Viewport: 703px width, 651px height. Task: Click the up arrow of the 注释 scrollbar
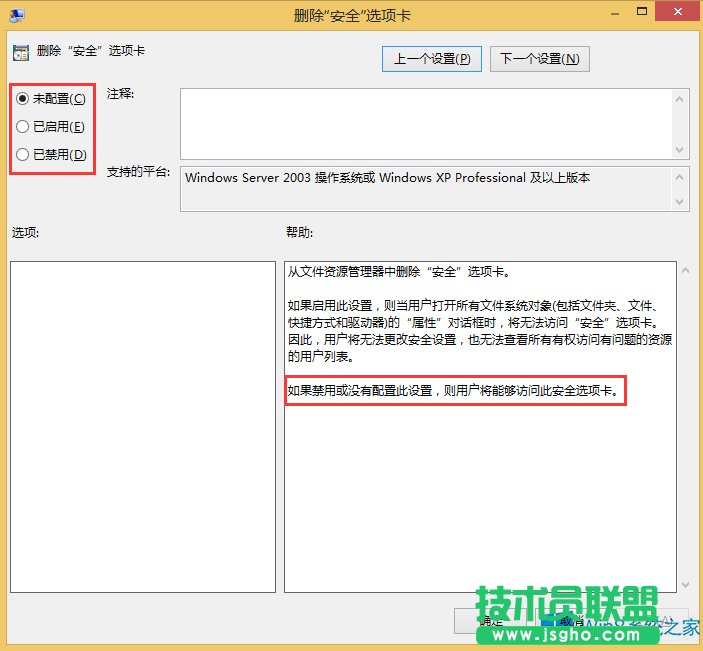680,99
